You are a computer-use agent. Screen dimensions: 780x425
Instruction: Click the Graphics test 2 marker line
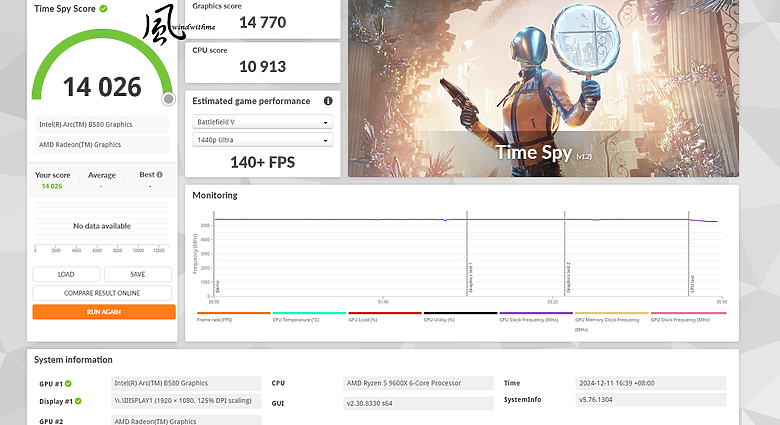(565, 254)
